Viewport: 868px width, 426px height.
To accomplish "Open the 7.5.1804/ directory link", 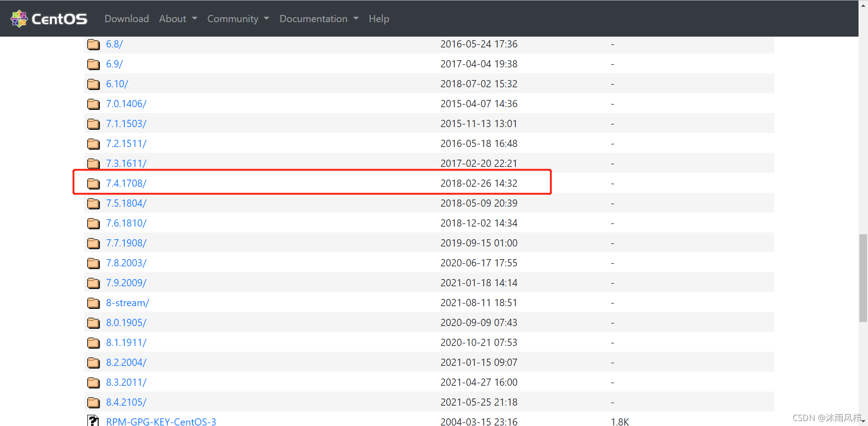I will pyautogui.click(x=126, y=203).
